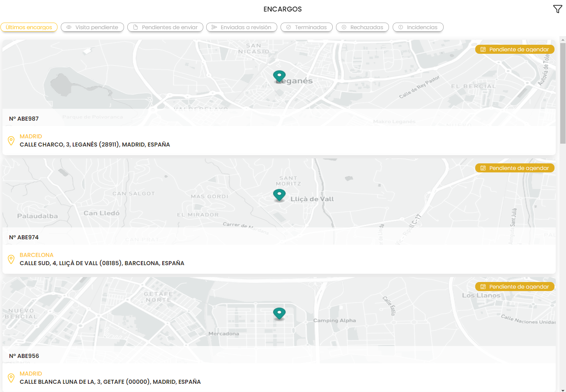Click location icon beside Calle Sud address

click(x=11, y=259)
